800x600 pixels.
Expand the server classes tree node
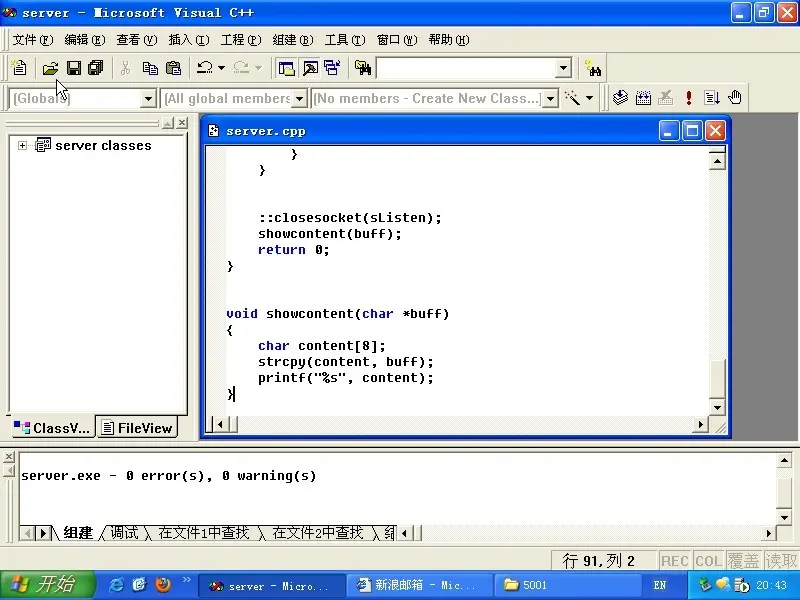coord(22,145)
